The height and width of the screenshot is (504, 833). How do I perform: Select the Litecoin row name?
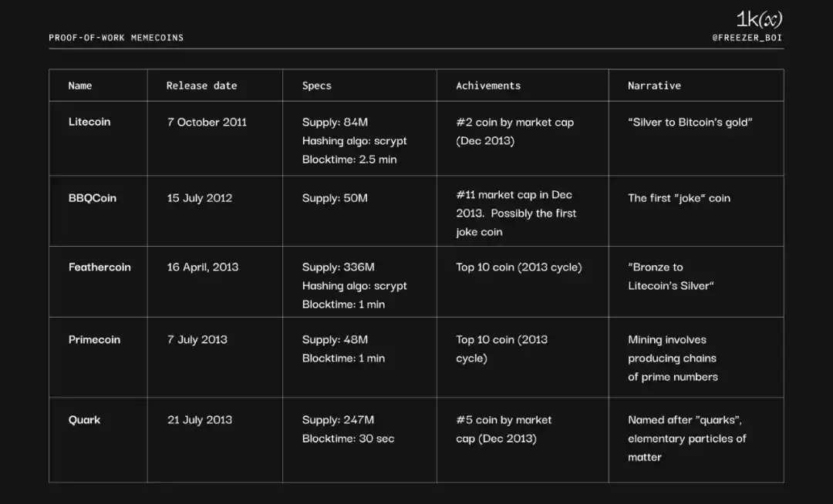point(89,122)
